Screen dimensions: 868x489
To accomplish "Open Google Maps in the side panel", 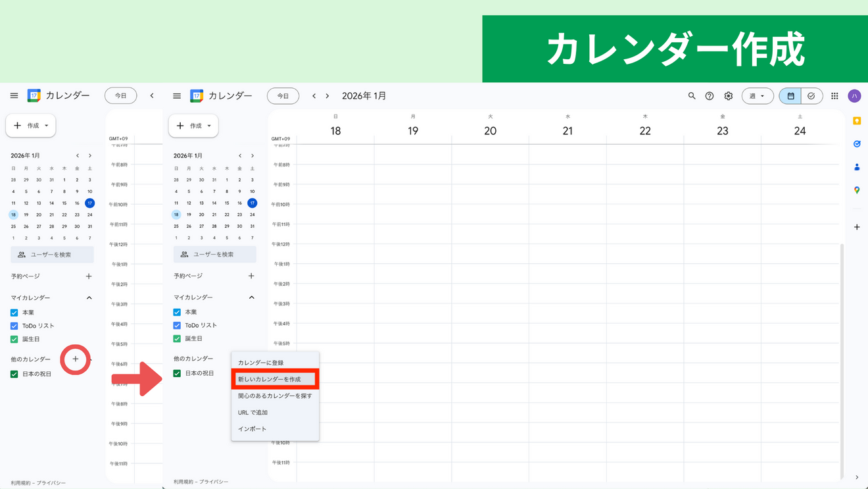I will [x=857, y=190].
